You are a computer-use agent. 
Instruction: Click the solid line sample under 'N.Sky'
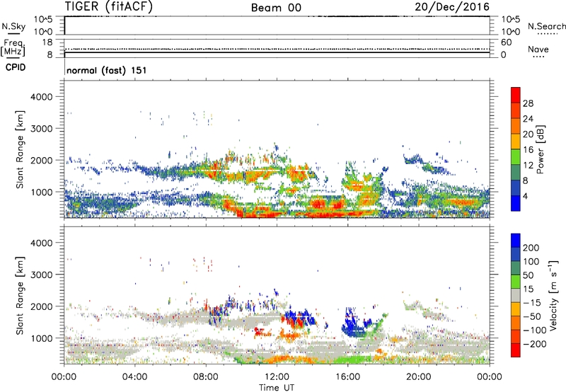pos(13,33)
